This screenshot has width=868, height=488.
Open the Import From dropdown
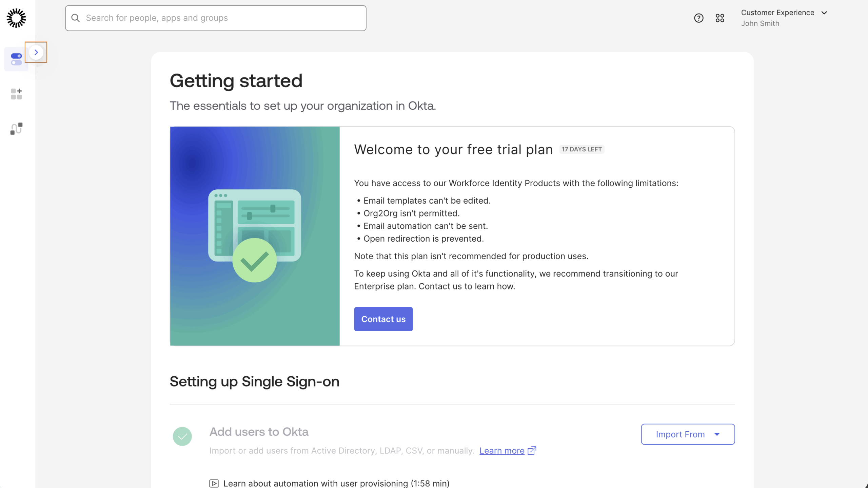coord(688,434)
